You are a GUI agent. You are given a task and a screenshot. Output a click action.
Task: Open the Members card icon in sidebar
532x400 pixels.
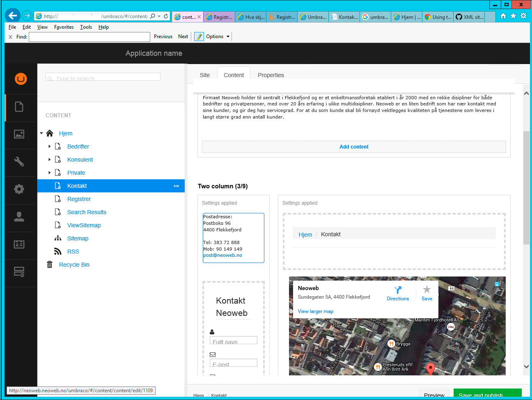click(19, 245)
